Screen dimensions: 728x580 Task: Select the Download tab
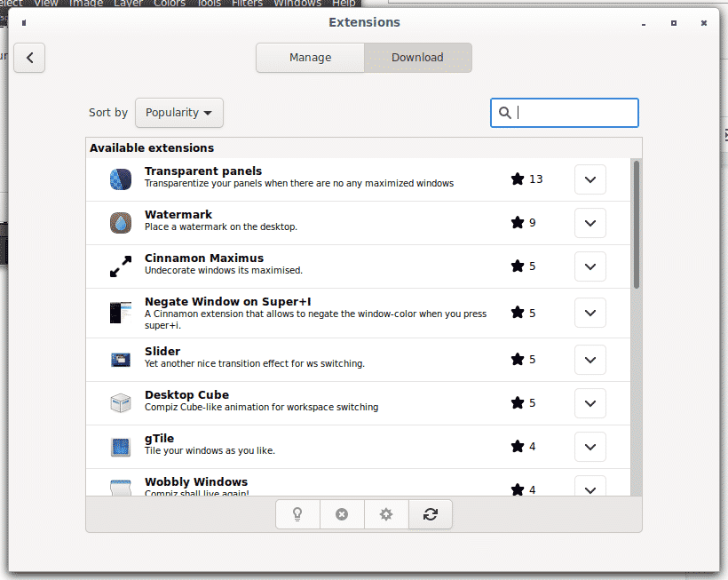click(x=417, y=58)
